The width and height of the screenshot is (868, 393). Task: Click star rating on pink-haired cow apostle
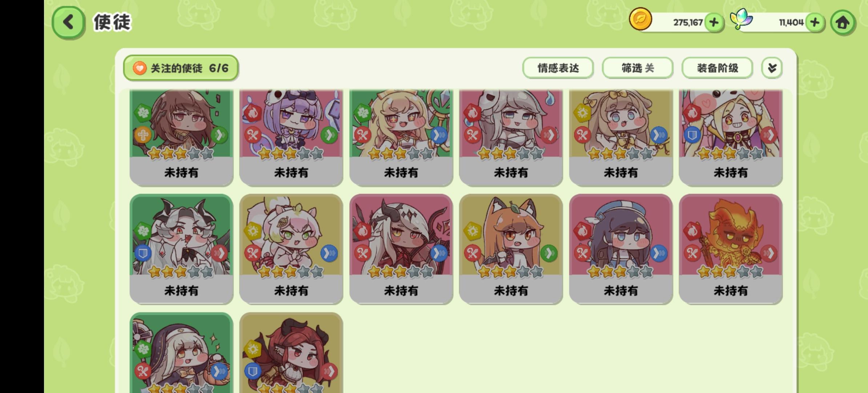(291, 271)
